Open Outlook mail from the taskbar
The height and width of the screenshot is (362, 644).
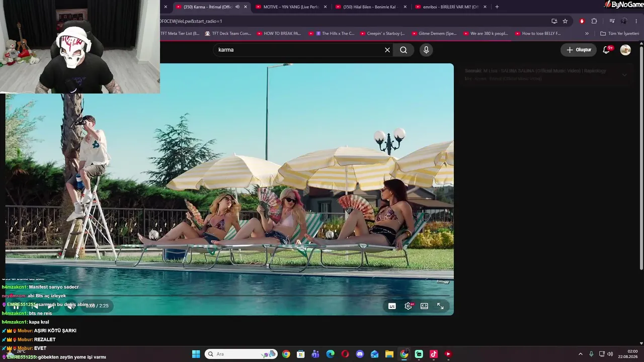[374, 354]
